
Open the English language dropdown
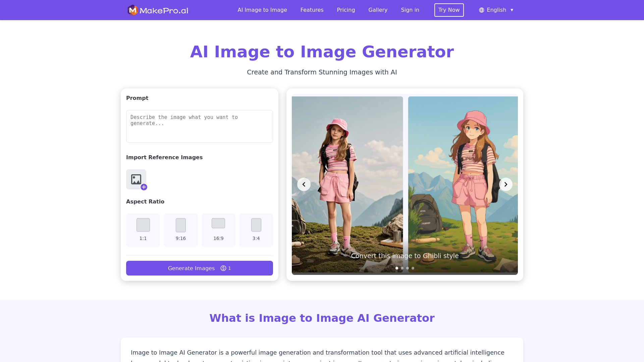496,10
